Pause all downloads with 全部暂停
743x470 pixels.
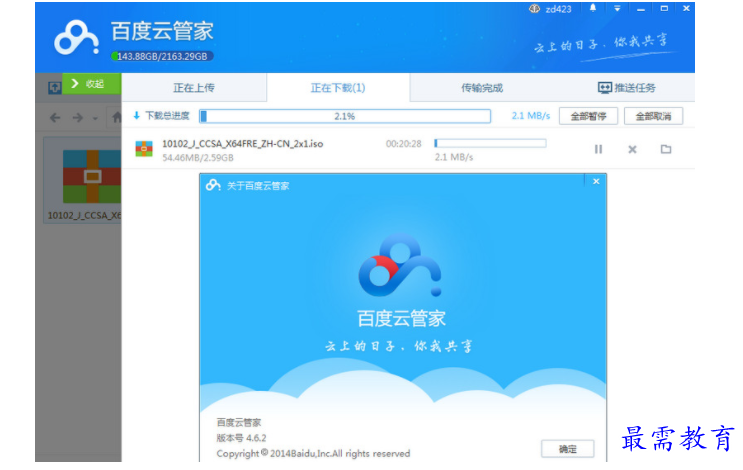pos(588,116)
